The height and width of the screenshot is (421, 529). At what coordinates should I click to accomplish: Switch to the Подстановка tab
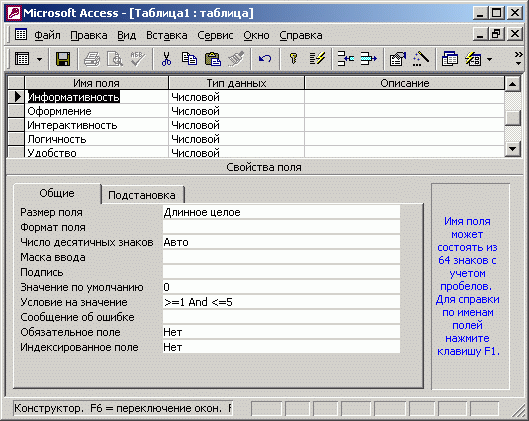pos(142,195)
